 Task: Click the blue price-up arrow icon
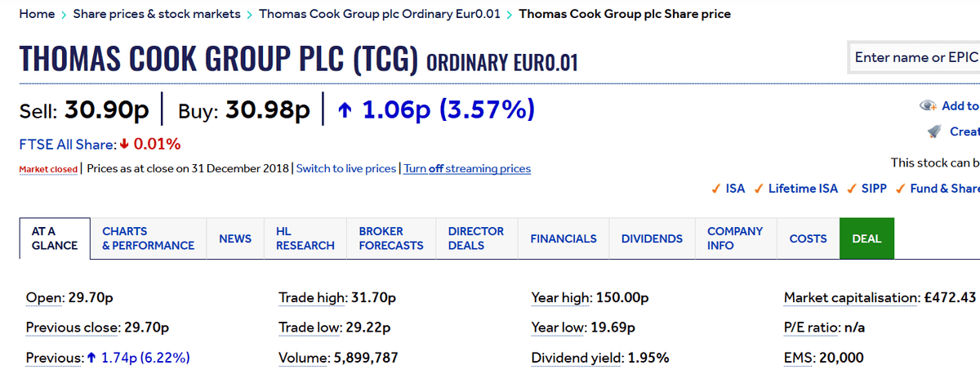pyautogui.click(x=345, y=109)
